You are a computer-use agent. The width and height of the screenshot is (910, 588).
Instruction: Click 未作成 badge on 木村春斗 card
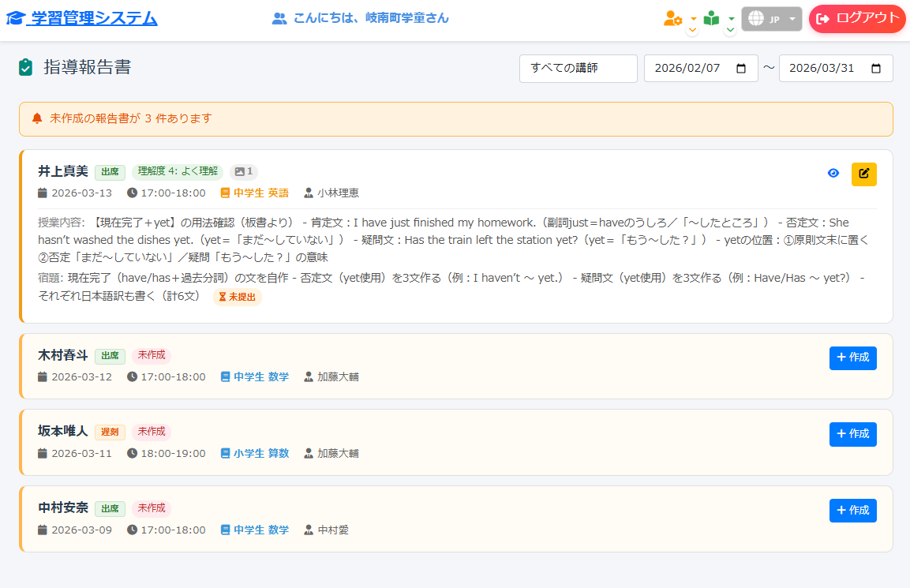click(152, 355)
